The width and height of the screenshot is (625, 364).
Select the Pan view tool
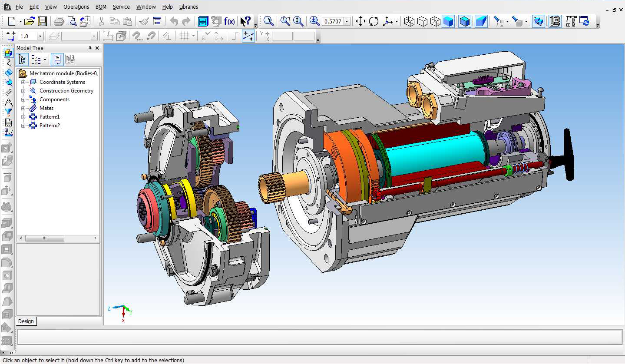tap(360, 21)
